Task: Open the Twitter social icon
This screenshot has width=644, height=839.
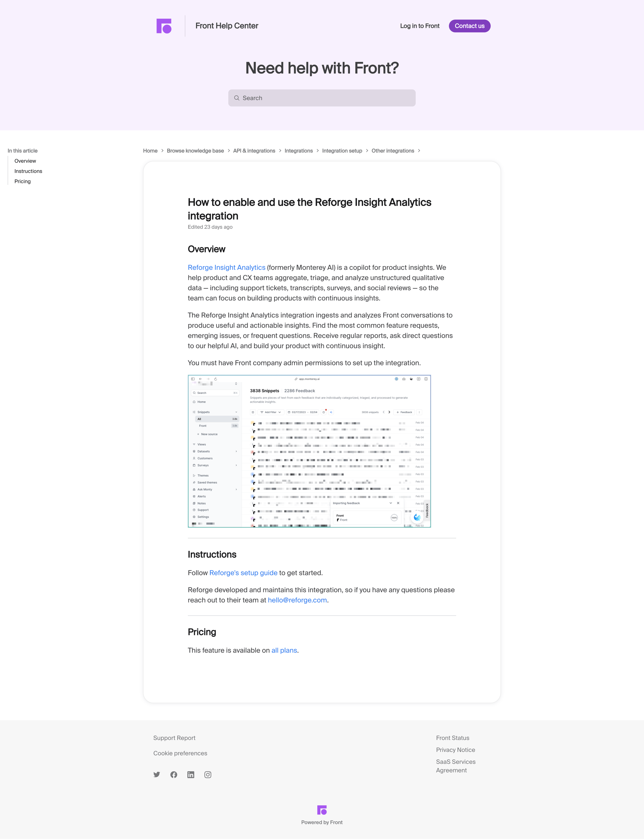Action: [x=157, y=775]
